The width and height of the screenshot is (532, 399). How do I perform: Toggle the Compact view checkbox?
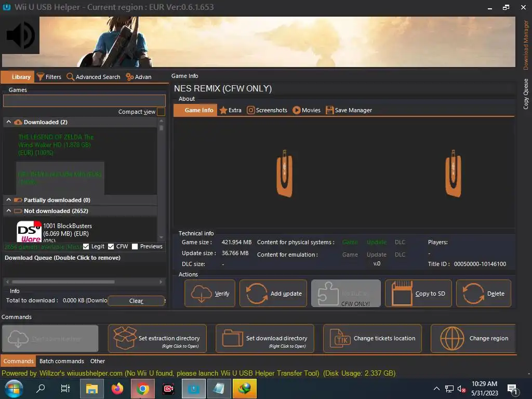(x=161, y=112)
